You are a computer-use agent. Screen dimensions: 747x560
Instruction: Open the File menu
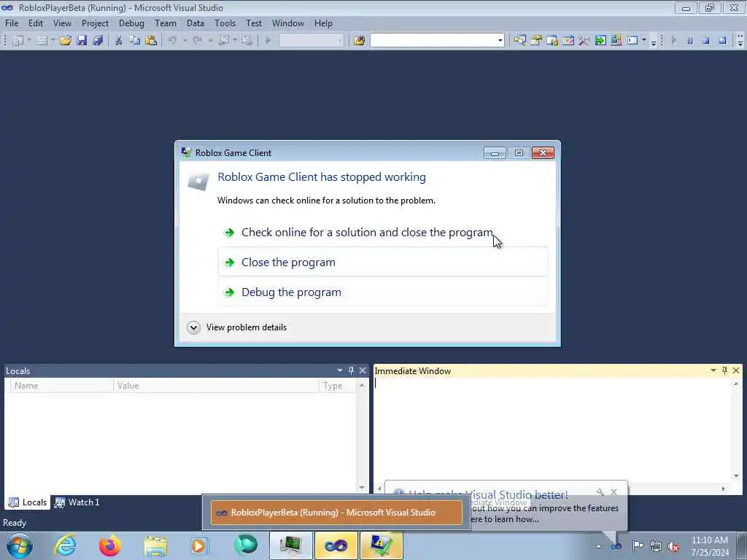tap(12, 23)
